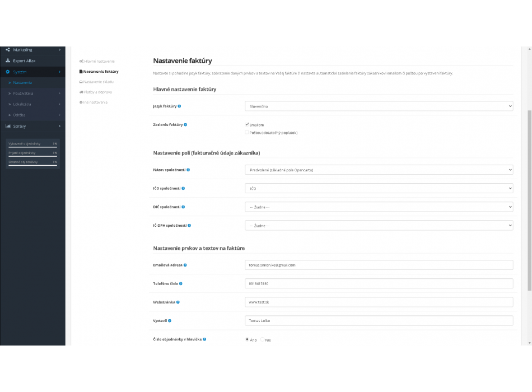Expand the Správy menu chevron
Image resolution: width=532 pixels, height=392 pixels.
60,126
